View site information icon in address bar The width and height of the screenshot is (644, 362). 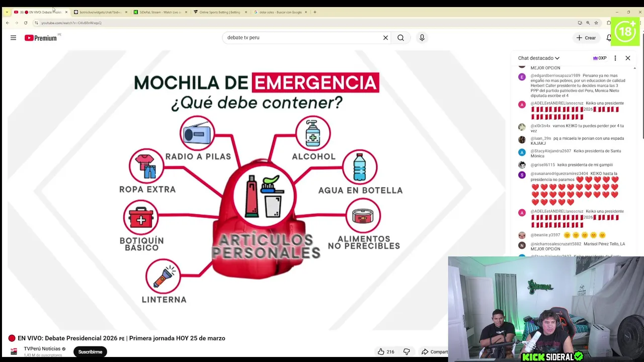coord(36,23)
